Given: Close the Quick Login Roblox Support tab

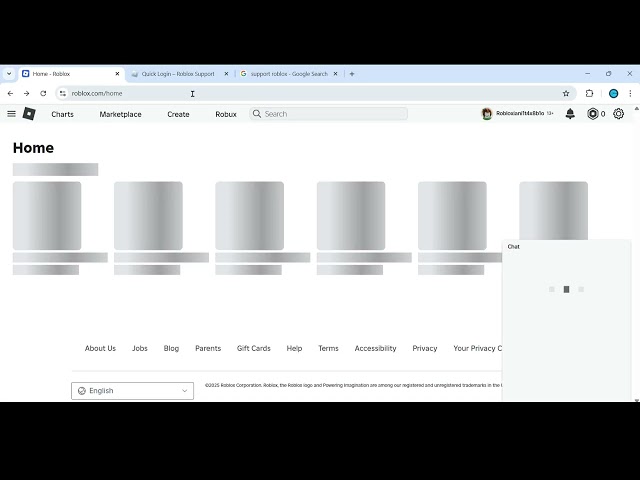Looking at the screenshot, I should click(x=227, y=74).
